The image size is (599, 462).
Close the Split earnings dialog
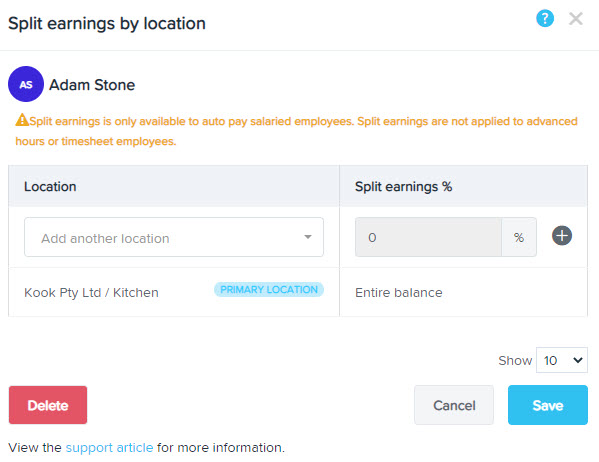point(575,18)
